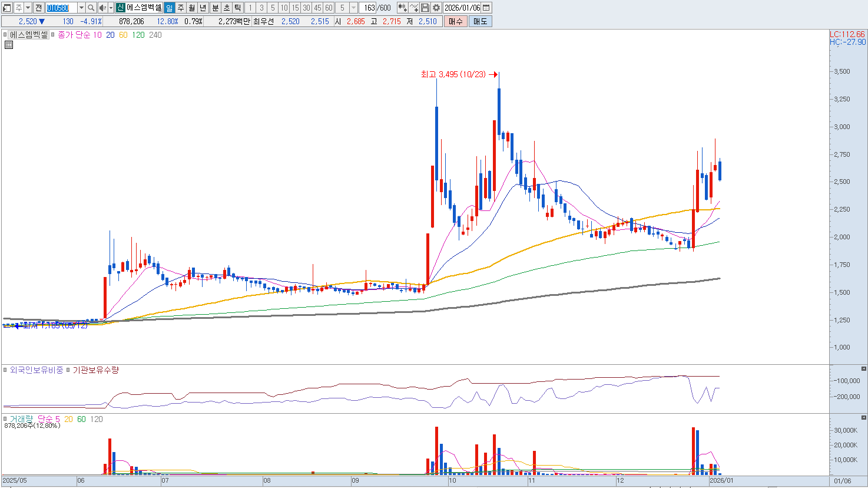Click the orange 60 moving average label
The image size is (868, 488).
(123, 35)
